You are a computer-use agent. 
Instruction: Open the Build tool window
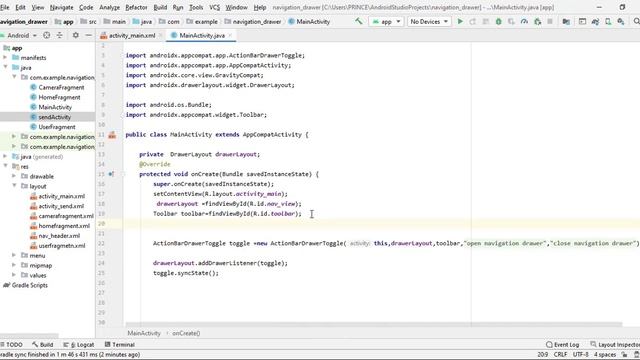pyautogui.click(x=42, y=344)
